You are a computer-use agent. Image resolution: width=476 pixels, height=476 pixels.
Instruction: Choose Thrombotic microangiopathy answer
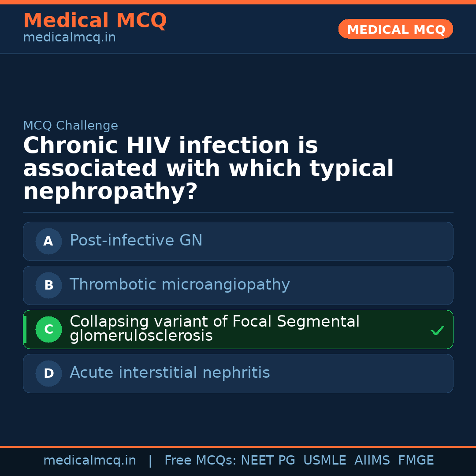tap(179, 285)
